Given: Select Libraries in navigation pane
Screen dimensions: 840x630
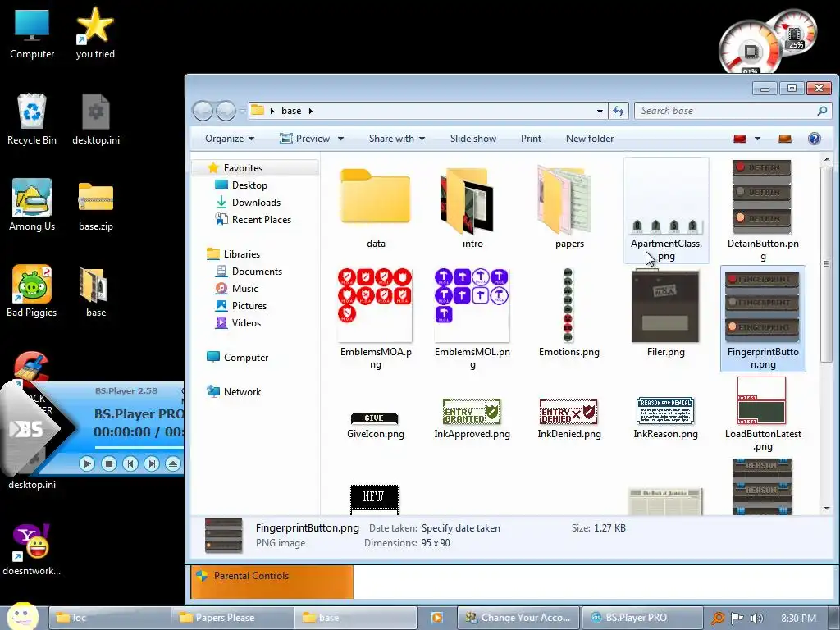Looking at the screenshot, I should coord(242,254).
